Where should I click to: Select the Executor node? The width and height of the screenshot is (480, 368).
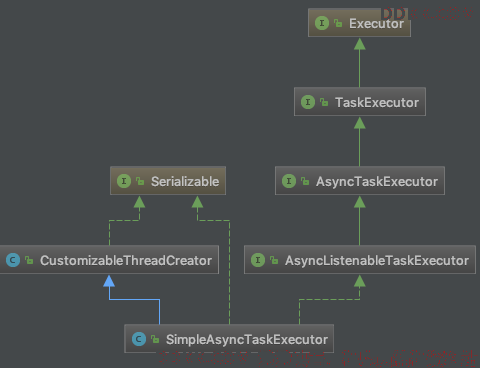pyautogui.click(x=359, y=23)
